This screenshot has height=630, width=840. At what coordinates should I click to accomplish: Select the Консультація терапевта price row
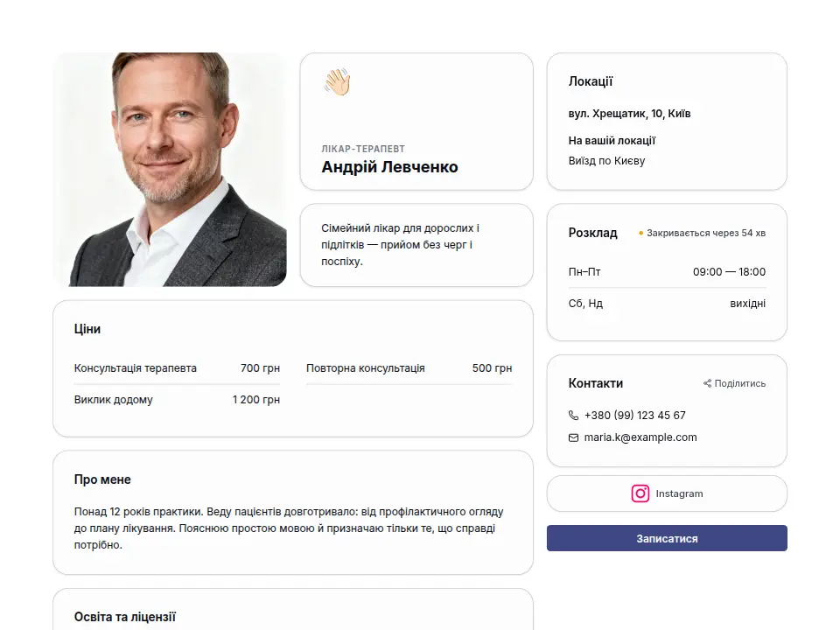coord(177,368)
